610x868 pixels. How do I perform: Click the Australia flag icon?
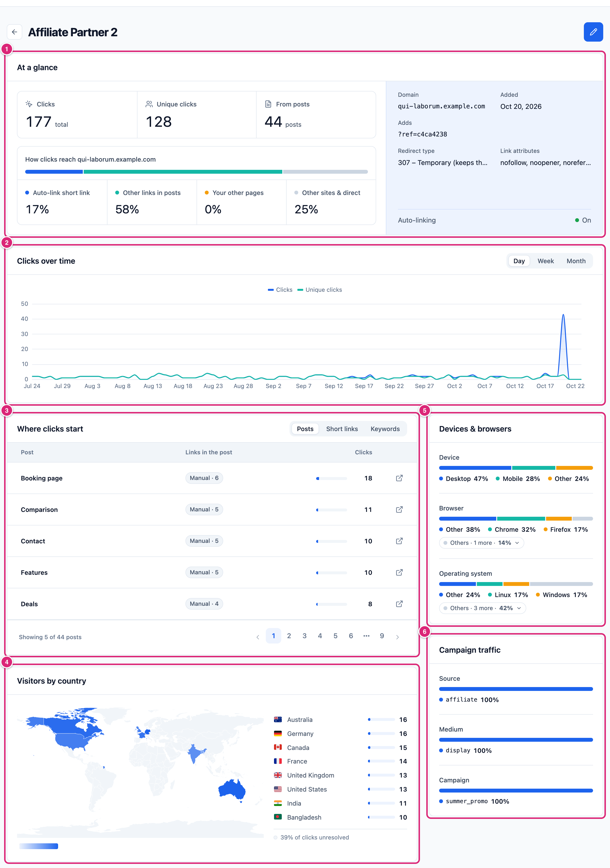[x=278, y=719]
